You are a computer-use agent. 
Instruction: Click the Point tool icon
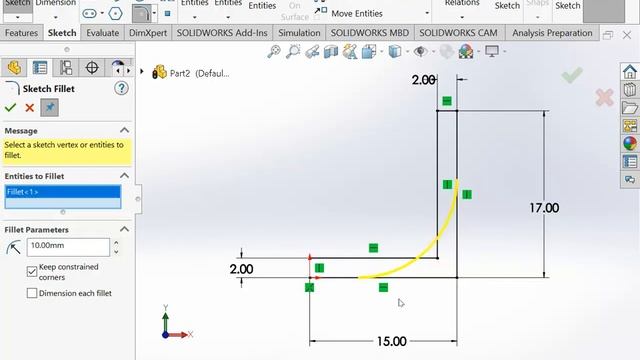(167, 13)
